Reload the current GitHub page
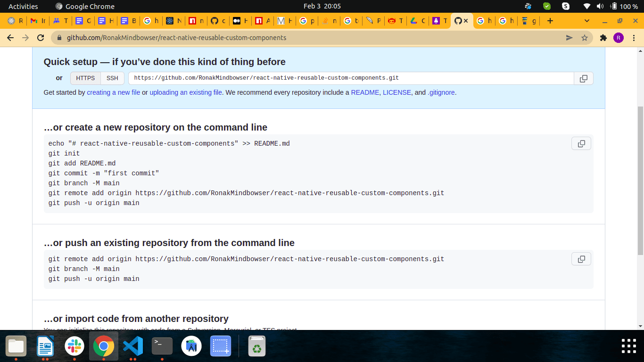 [x=41, y=38]
